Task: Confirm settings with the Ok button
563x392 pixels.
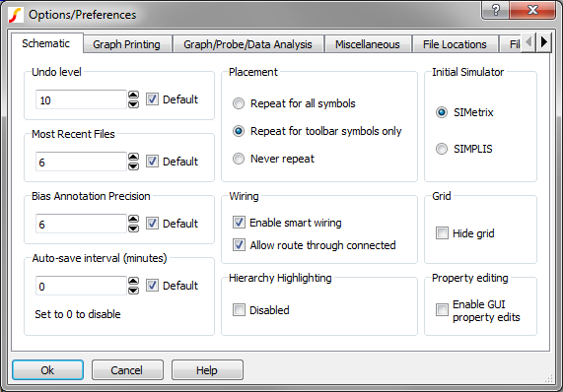Action: coord(47,370)
